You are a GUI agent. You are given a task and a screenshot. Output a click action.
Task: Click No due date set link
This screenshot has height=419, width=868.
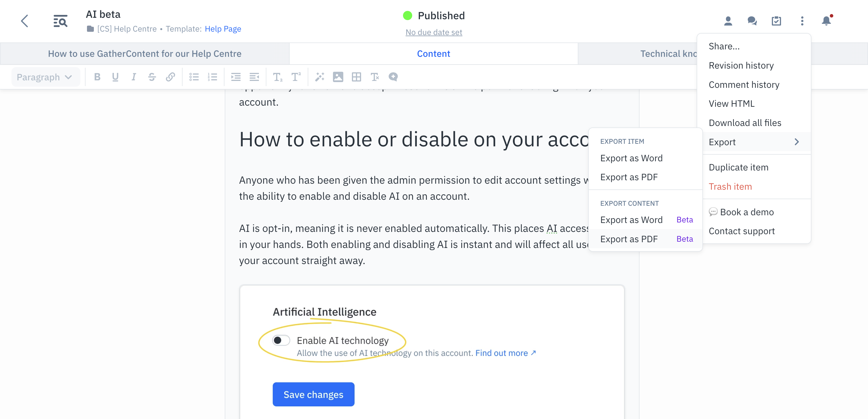(434, 32)
